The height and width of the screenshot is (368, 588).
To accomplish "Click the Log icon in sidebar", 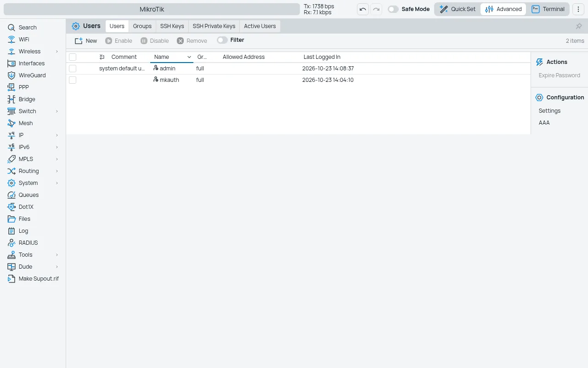I will coord(11,231).
